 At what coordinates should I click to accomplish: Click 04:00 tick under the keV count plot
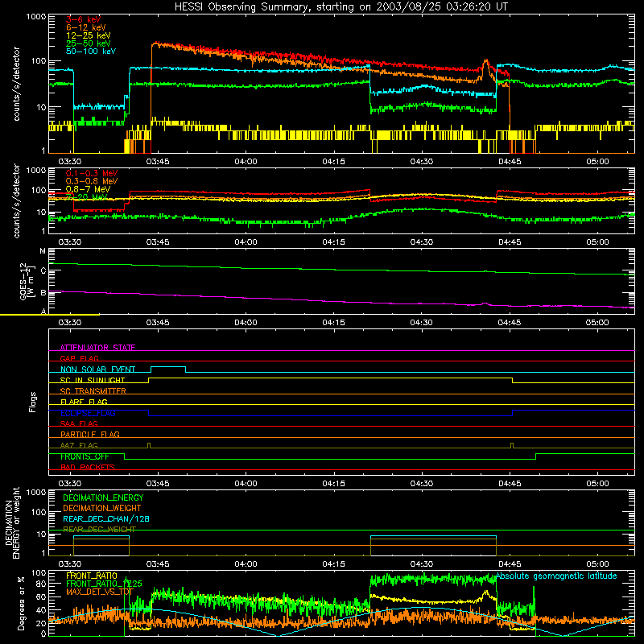(246, 162)
